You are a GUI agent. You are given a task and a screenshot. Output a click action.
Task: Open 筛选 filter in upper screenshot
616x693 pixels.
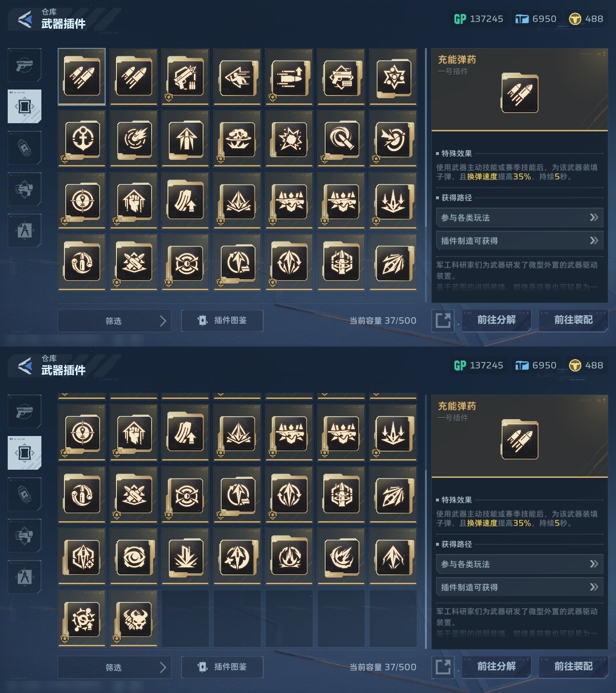[x=115, y=321]
